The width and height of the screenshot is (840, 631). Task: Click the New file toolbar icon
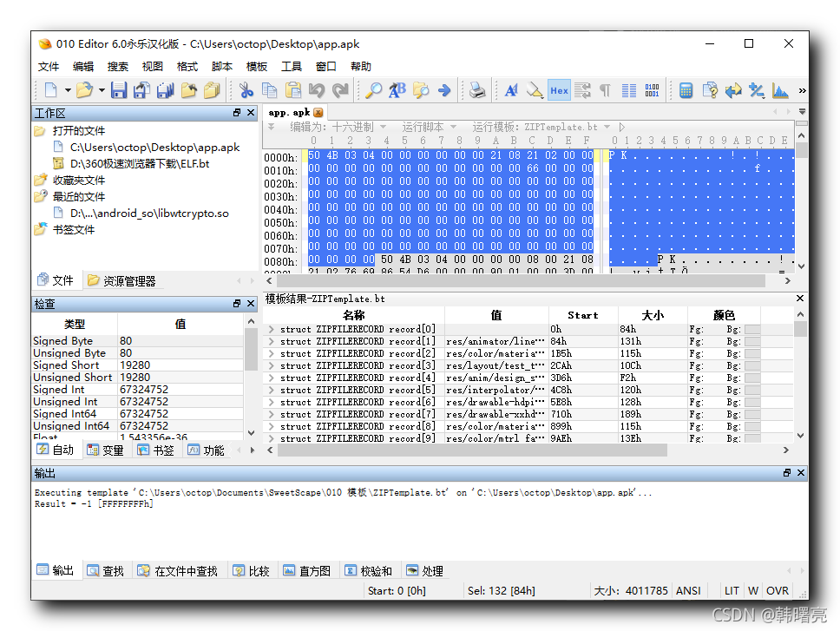[x=51, y=90]
